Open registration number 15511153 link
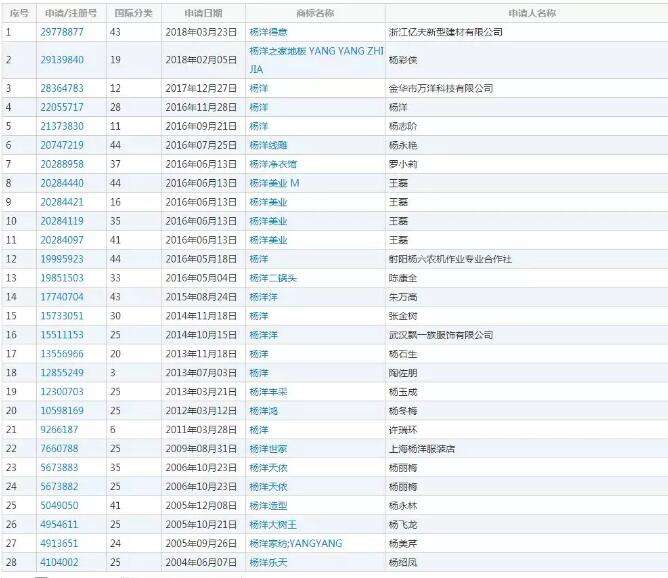 click(62, 334)
